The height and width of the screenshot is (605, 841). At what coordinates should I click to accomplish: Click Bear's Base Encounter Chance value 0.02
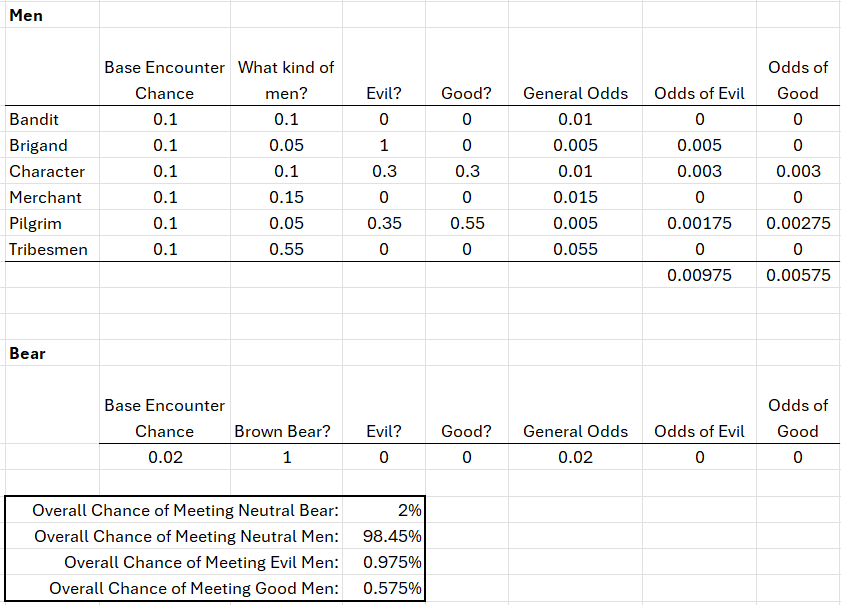click(164, 458)
